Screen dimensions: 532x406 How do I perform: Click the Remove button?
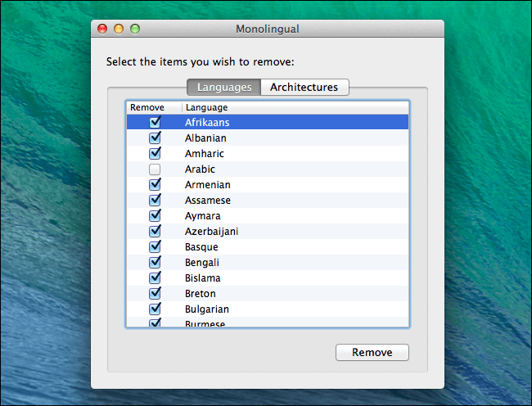372,353
